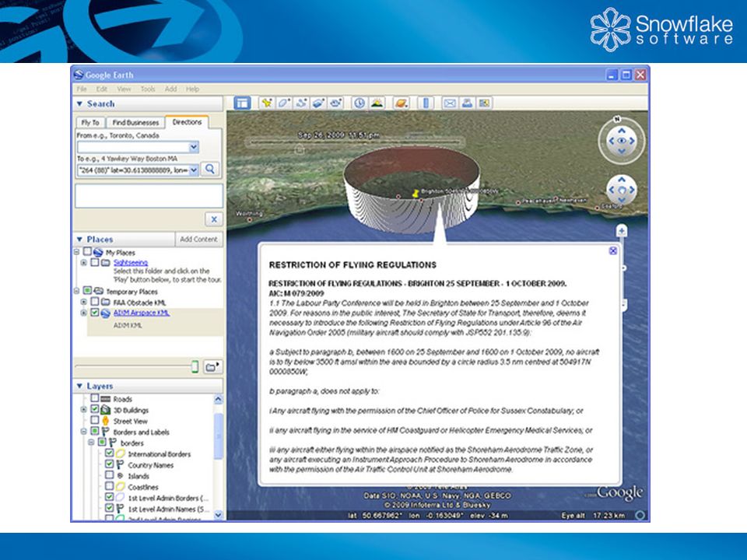This screenshot has width=747, height=560.
Task: Uncheck the AIXM Airspace KML checkbox
Action: click(x=95, y=313)
